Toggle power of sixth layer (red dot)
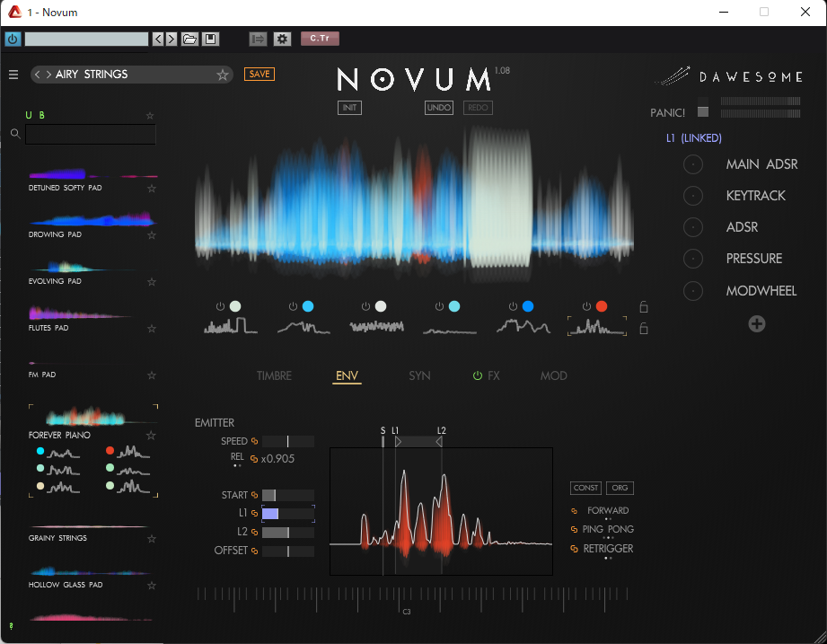827x644 pixels. pyautogui.click(x=586, y=306)
